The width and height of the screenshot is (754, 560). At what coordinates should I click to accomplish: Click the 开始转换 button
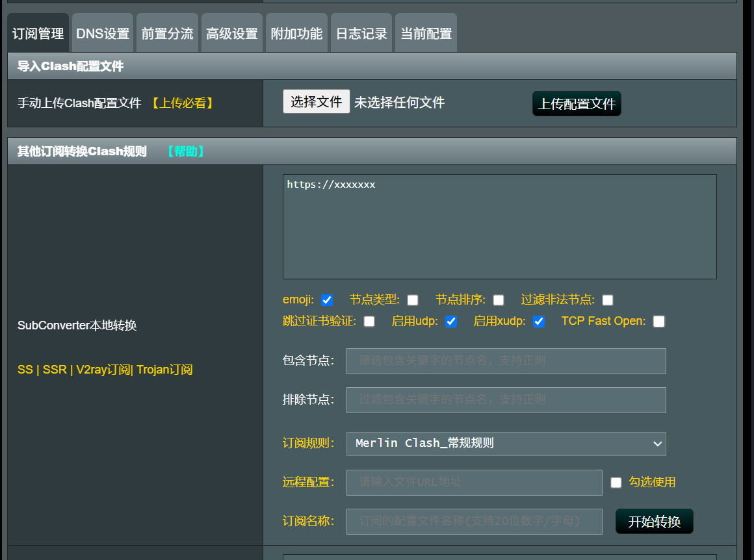654,522
